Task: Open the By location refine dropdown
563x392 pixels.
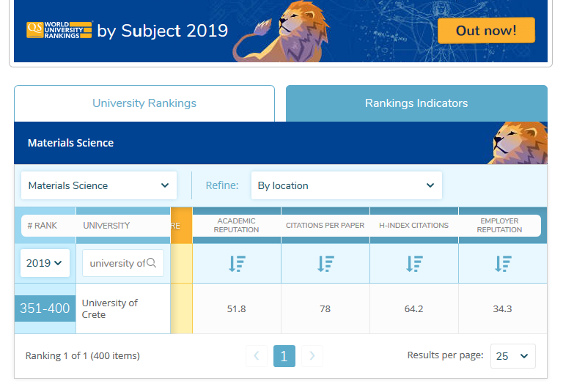Action: coord(347,185)
